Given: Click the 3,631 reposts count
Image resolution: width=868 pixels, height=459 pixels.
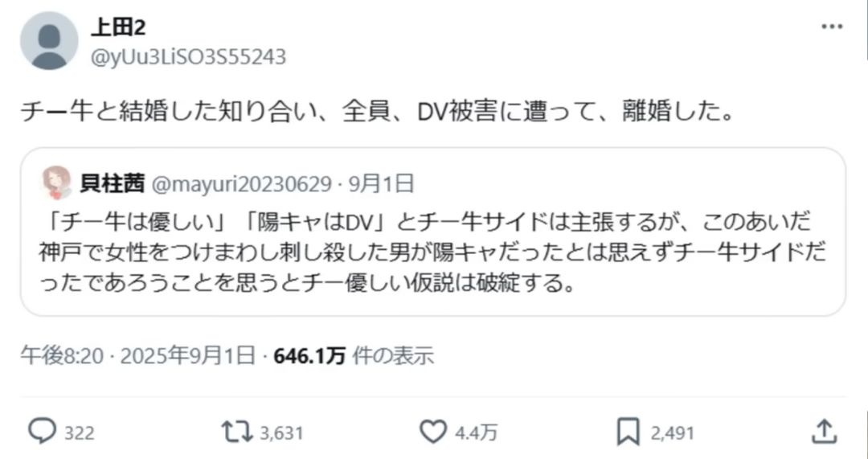Looking at the screenshot, I should coord(282,432).
